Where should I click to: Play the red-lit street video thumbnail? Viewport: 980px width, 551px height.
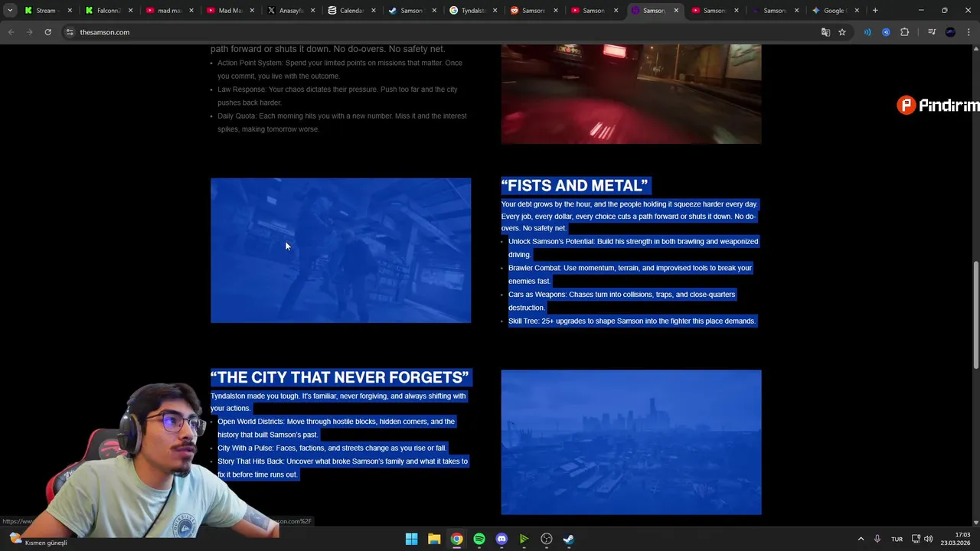coord(631,93)
